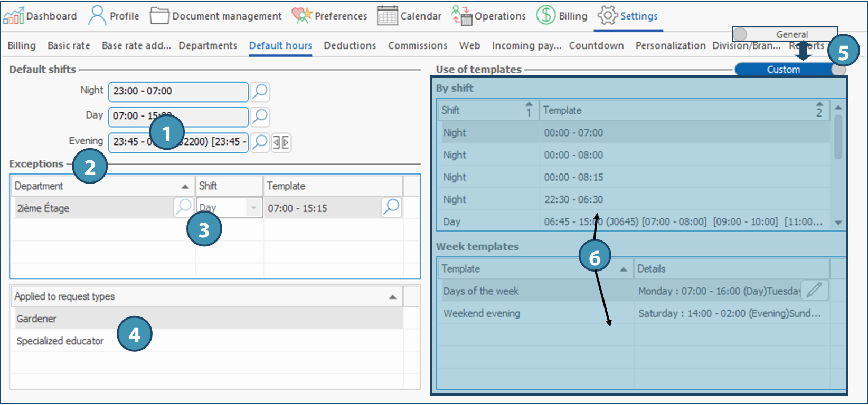The width and height of the screenshot is (868, 405).
Task: Open template lookup for 07:00 - 15:15 exception
Action: 391,207
